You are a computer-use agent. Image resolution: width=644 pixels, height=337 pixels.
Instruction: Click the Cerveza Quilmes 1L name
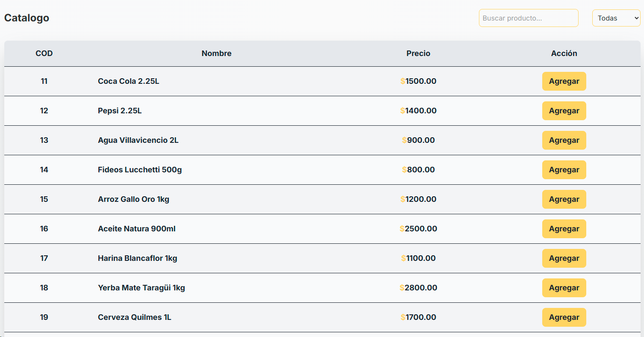tap(135, 317)
